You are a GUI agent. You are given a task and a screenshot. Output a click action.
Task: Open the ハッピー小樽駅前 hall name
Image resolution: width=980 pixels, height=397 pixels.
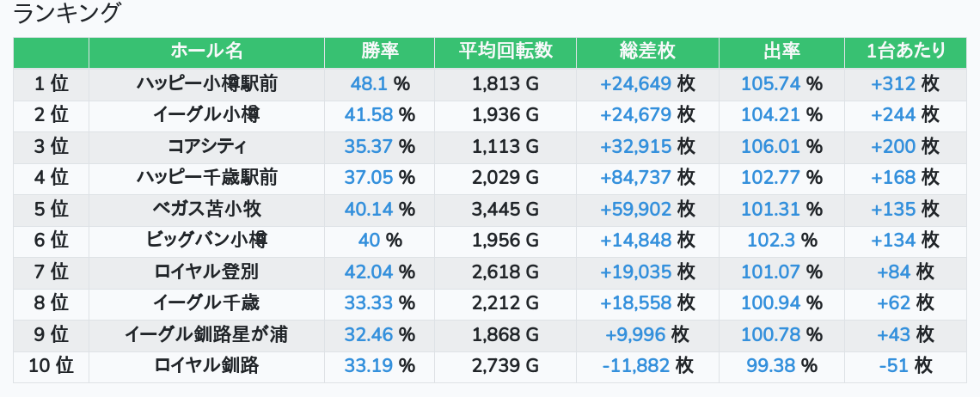206,84
